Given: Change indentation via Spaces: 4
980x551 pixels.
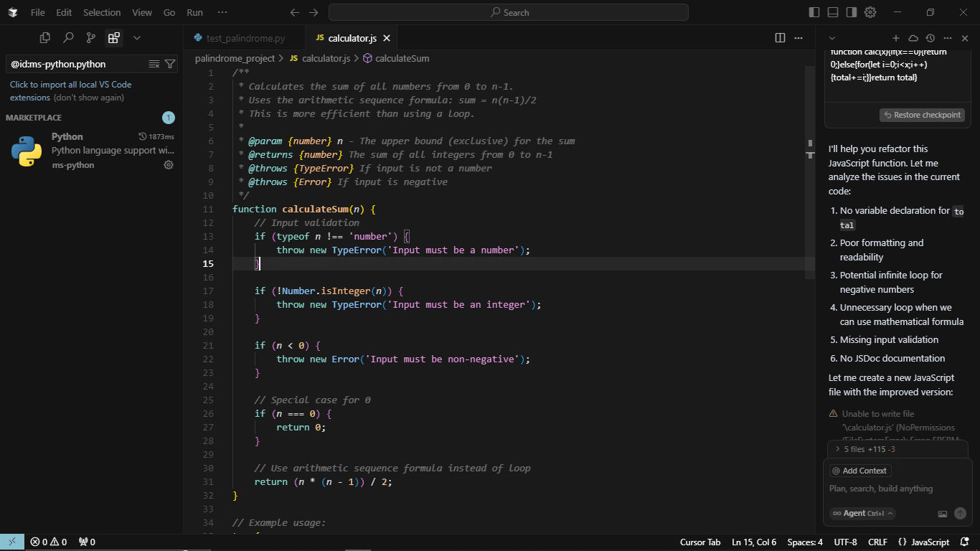Looking at the screenshot, I should click(x=805, y=542).
